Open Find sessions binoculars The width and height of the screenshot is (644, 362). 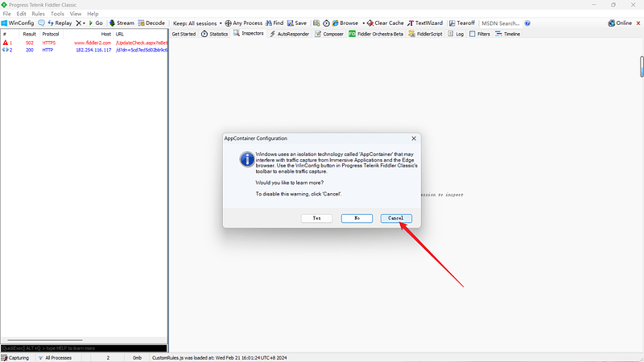[275, 23]
